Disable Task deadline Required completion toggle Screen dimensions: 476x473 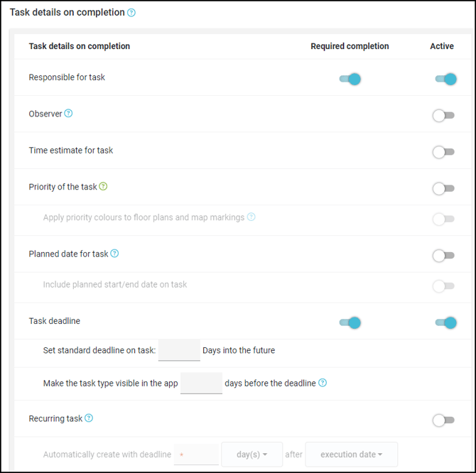[350, 322]
